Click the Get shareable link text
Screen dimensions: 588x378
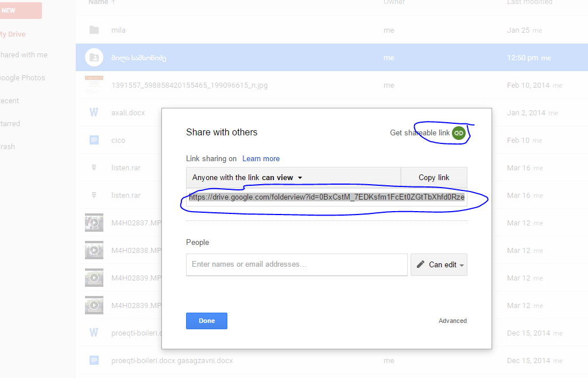(420, 133)
